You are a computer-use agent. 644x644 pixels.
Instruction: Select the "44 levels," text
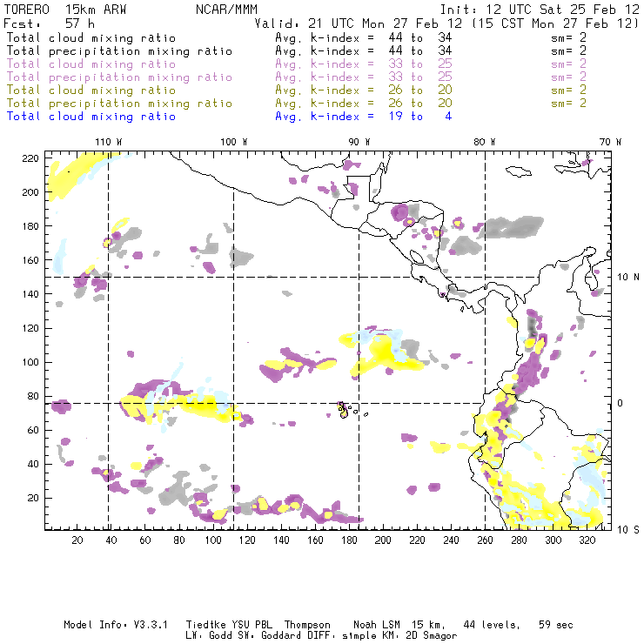pyautogui.click(x=492, y=625)
